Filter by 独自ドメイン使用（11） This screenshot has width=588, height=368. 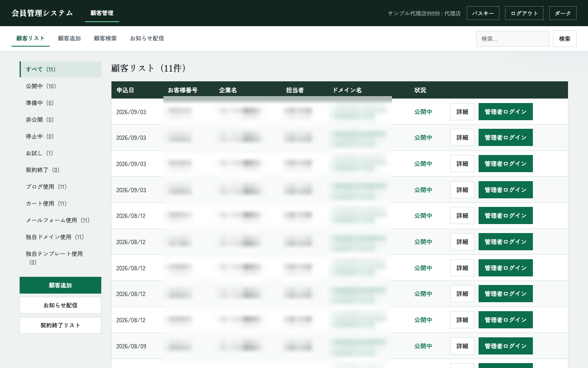tap(60, 237)
